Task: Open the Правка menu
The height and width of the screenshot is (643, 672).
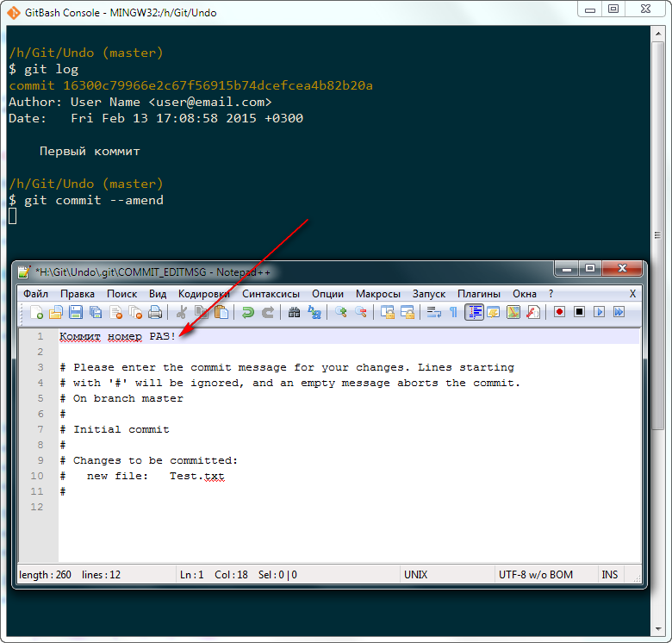Action: pos(78,294)
